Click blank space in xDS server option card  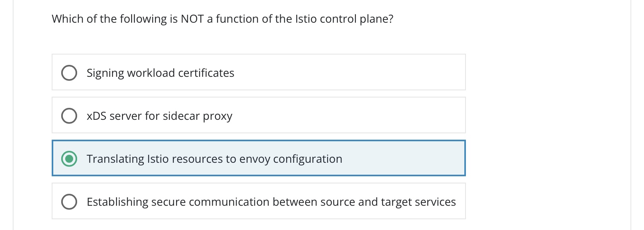point(350,115)
